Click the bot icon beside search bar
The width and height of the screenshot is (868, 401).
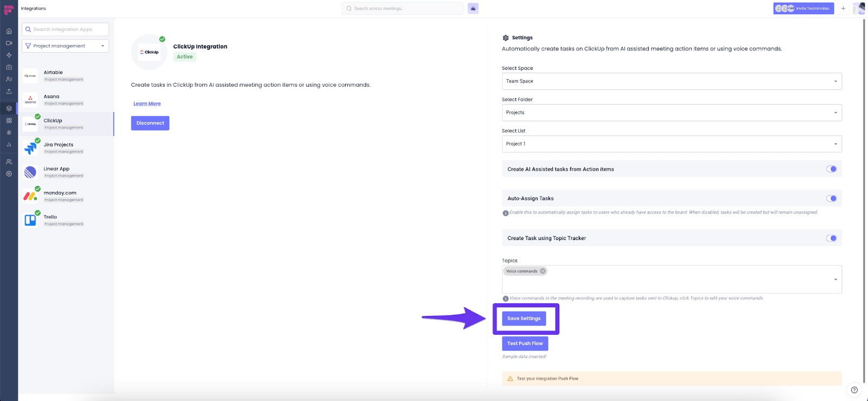point(473,9)
